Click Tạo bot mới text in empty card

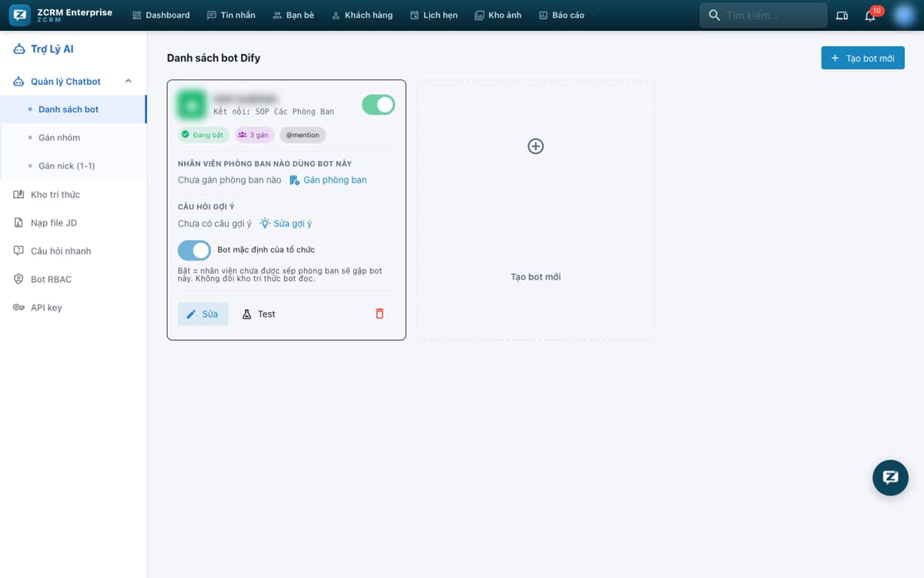536,277
